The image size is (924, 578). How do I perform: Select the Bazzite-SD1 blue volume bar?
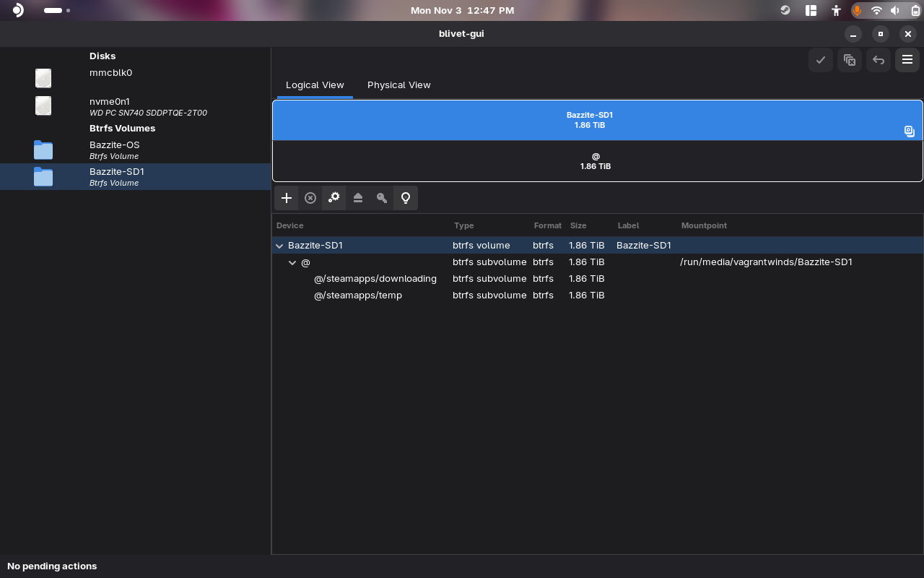click(x=598, y=120)
